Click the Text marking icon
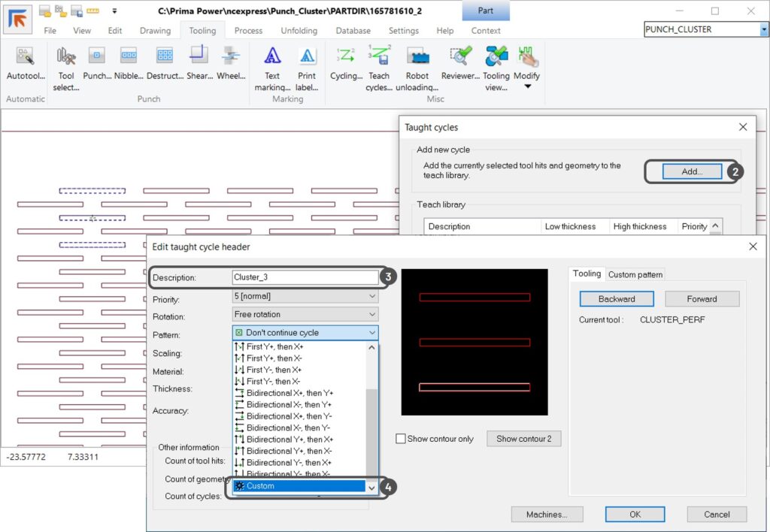This screenshot has width=770, height=532. click(272, 57)
